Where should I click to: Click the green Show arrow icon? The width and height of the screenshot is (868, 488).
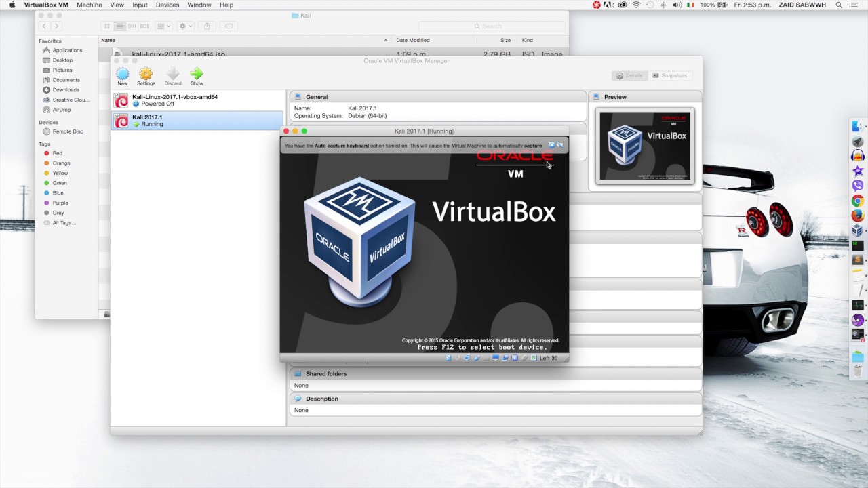tap(197, 74)
